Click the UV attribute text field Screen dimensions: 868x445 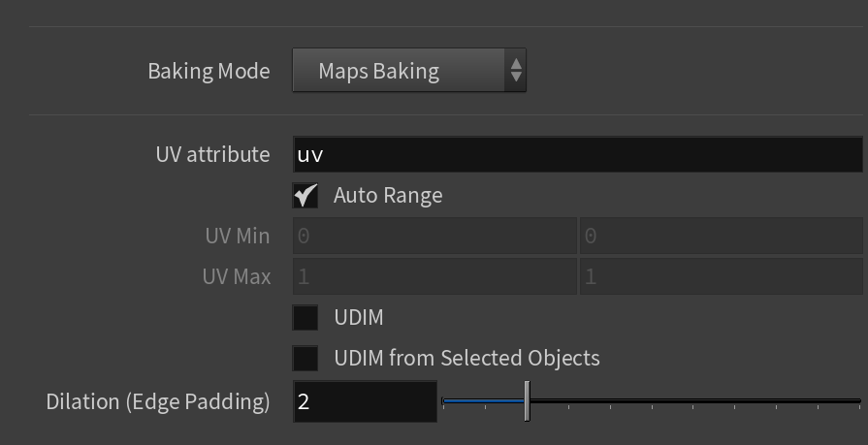[578, 154]
